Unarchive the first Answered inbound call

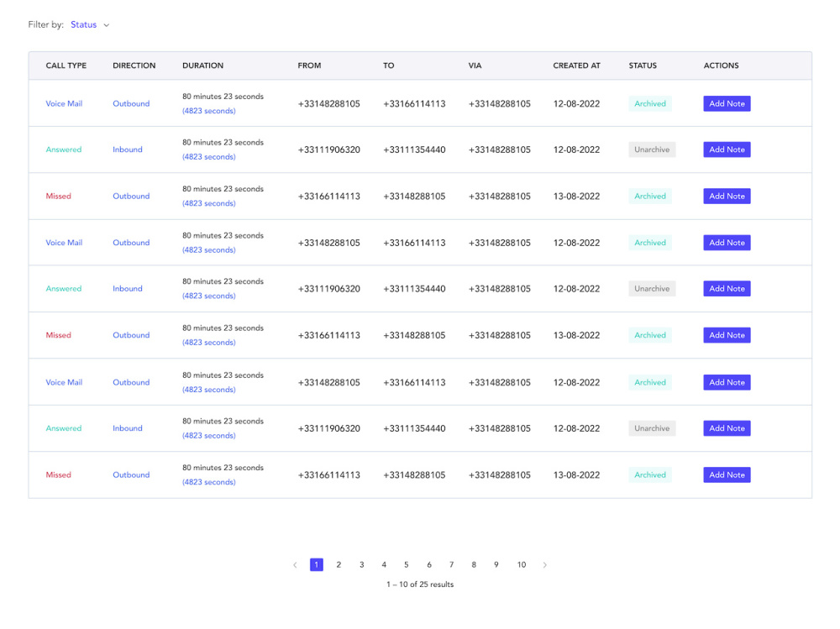tap(652, 149)
